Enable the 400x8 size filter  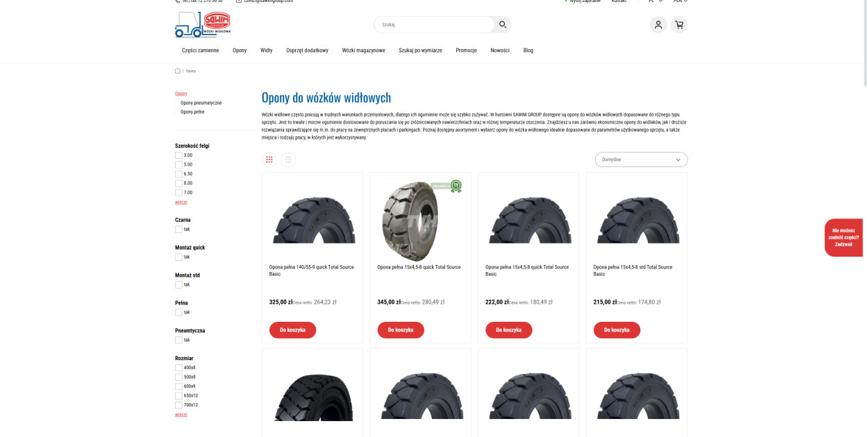point(178,368)
